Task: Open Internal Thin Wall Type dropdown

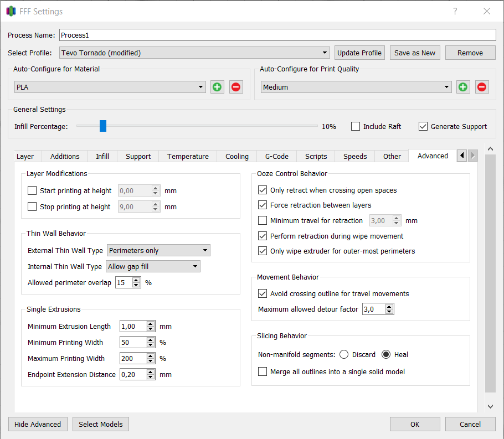Action: [x=153, y=266]
